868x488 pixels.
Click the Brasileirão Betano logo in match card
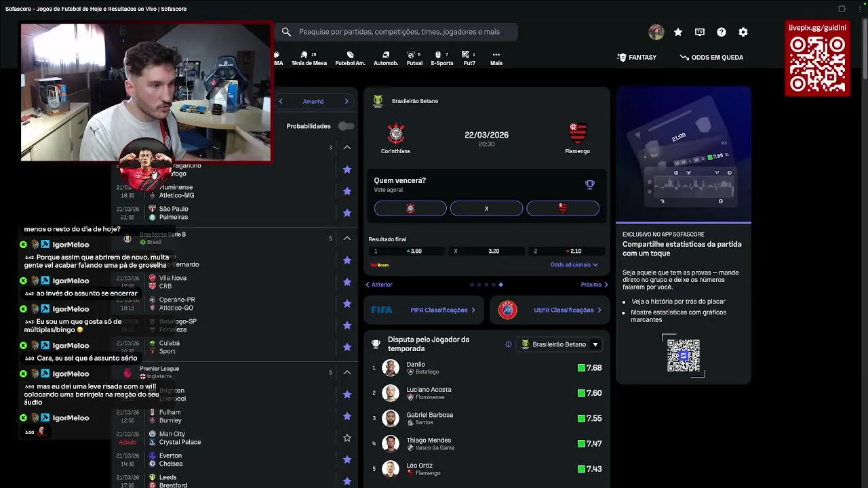pos(378,101)
